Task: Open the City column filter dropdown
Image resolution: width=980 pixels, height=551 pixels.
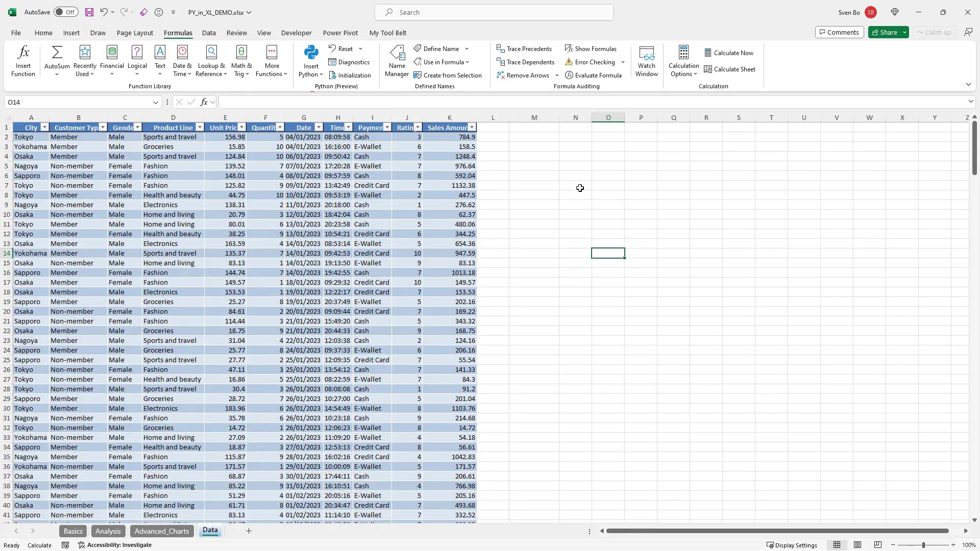Action: coord(44,127)
